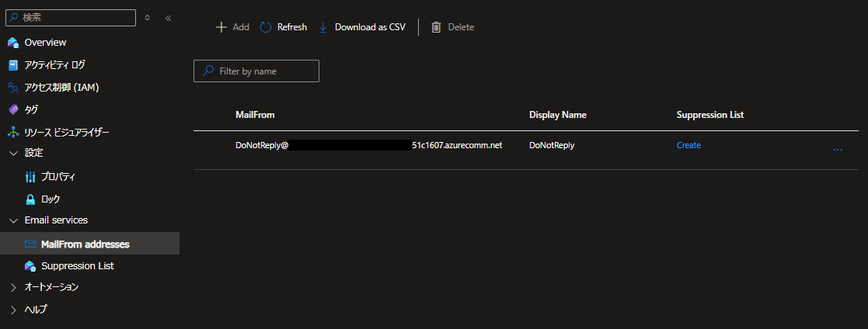Open アクセス制御 (IAM) page
The height and width of the screenshot is (329, 868).
pos(61,87)
